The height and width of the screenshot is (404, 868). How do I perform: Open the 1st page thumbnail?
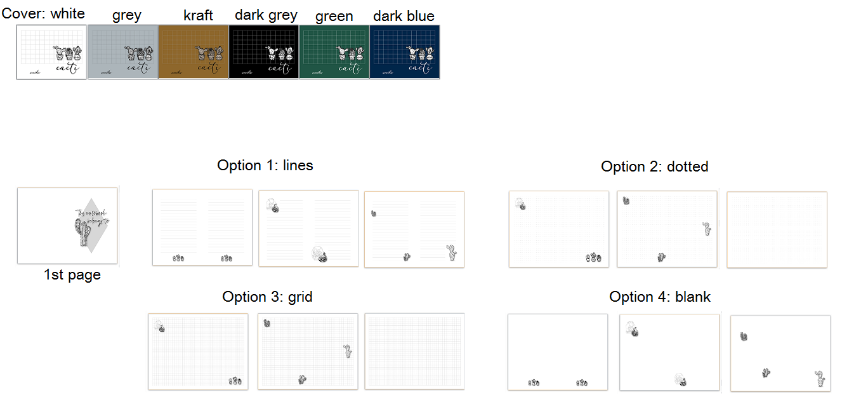pyautogui.click(x=67, y=226)
